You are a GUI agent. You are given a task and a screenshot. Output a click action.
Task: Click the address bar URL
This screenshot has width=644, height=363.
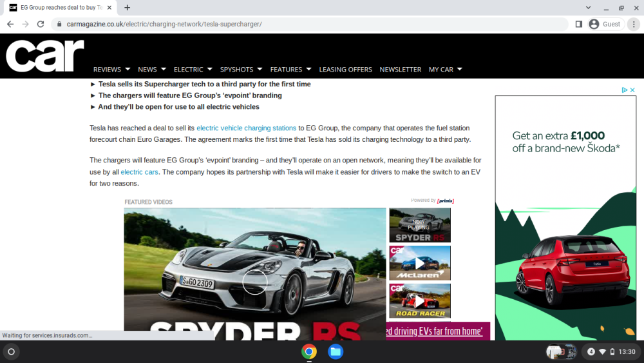pos(164,25)
